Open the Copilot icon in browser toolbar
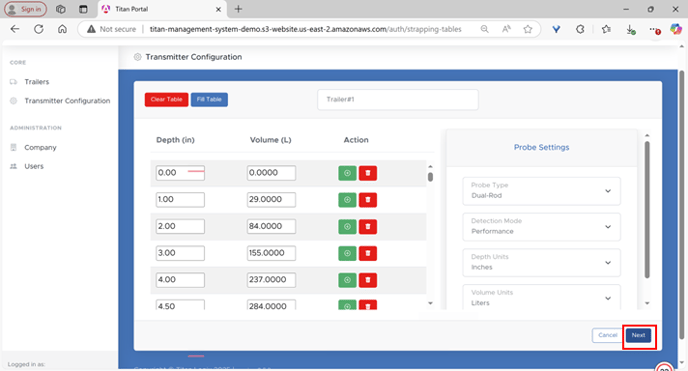The height and width of the screenshot is (371, 688). (x=675, y=29)
